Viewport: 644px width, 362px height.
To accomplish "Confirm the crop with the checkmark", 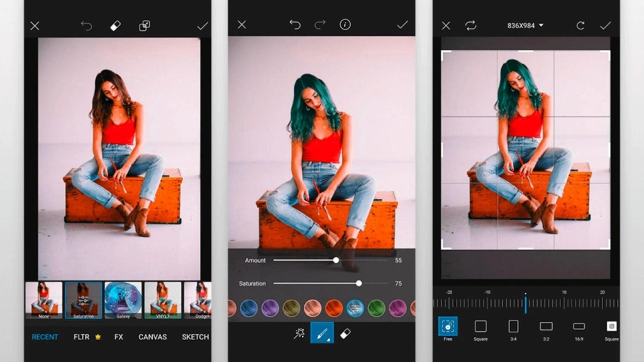I will [x=606, y=26].
